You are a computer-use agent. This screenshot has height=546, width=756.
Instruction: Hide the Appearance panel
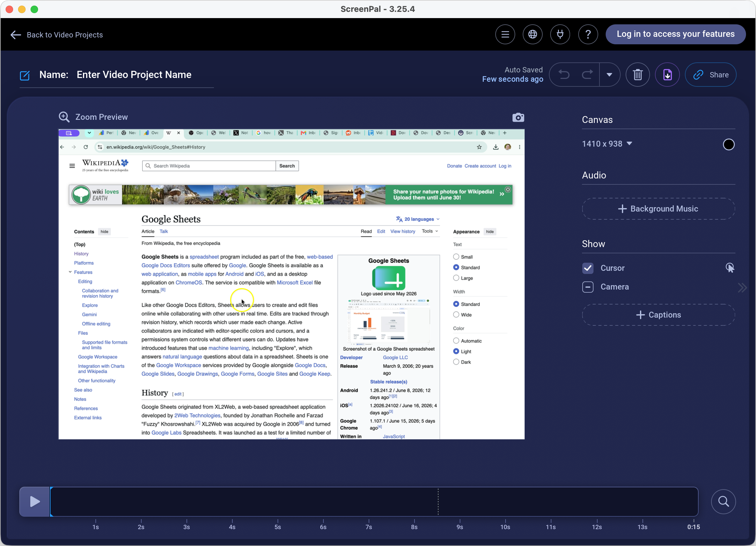tap(490, 232)
